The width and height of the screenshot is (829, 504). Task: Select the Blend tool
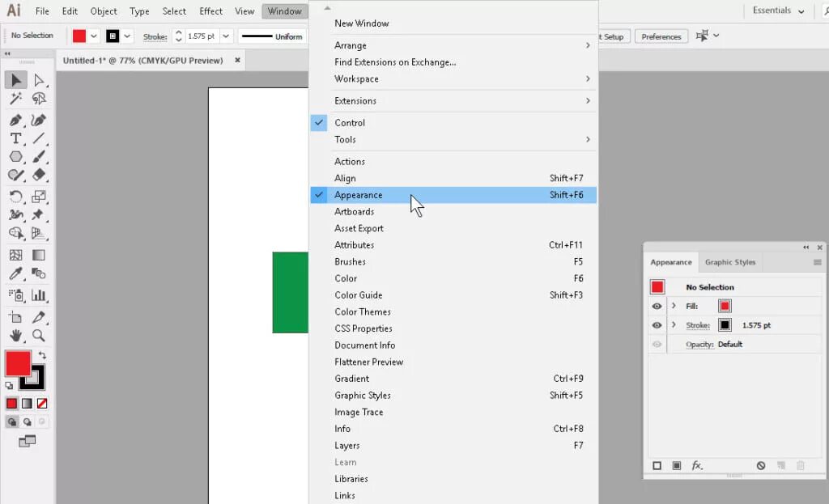39,273
